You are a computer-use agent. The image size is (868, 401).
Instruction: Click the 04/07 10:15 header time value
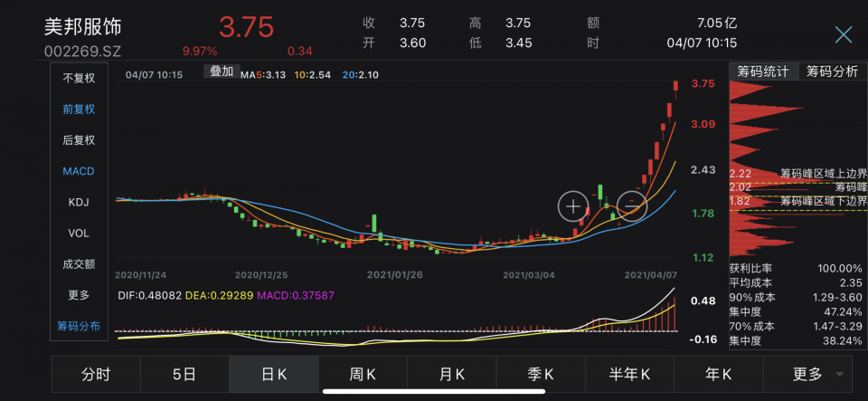click(702, 43)
